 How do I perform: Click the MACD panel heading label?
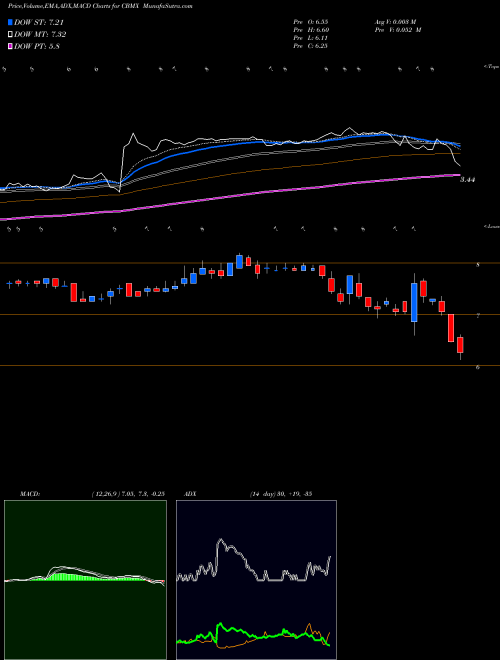(29, 494)
